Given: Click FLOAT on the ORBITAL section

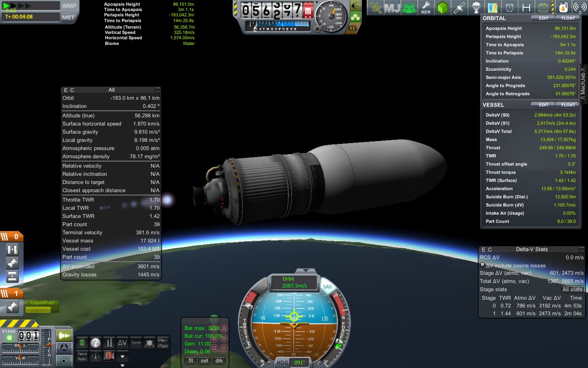Looking at the screenshot, I should tap(568, 18).
